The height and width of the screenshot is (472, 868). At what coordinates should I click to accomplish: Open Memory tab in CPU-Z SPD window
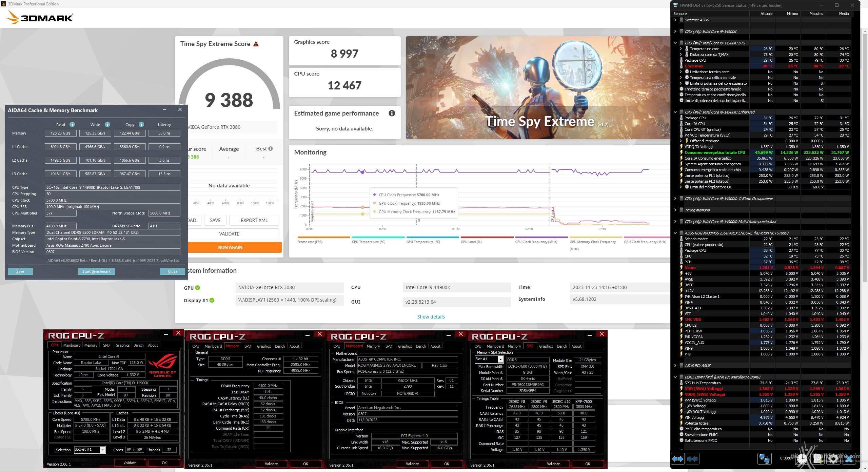tap(514, 346)
